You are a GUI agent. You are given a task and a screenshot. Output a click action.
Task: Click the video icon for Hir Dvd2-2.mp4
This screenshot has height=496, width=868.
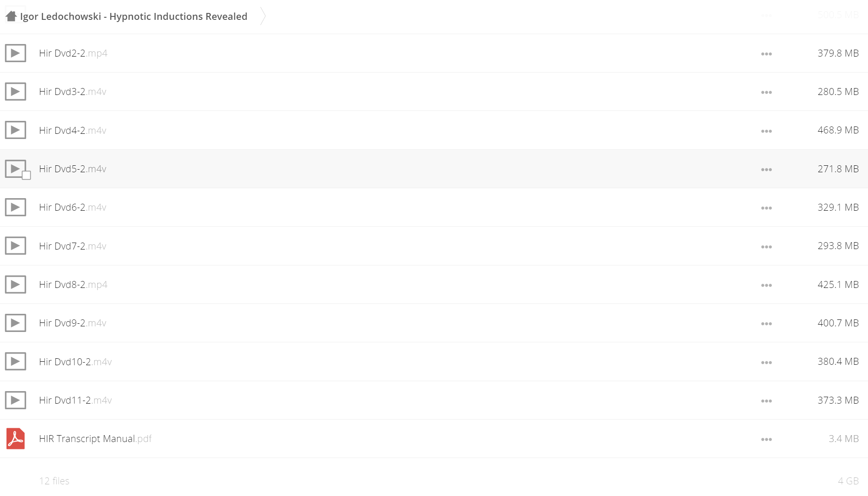click(16, 53)
